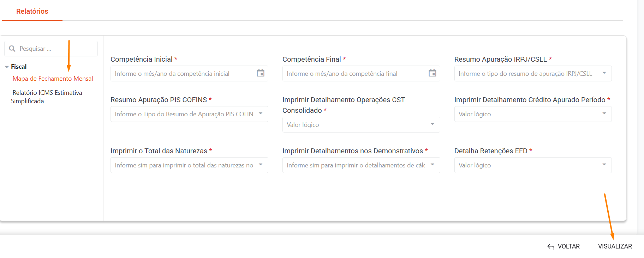Screen dimensions: 644x258
Task: Open the Competência Inicial calendar picker
Action: click(260, 73)
